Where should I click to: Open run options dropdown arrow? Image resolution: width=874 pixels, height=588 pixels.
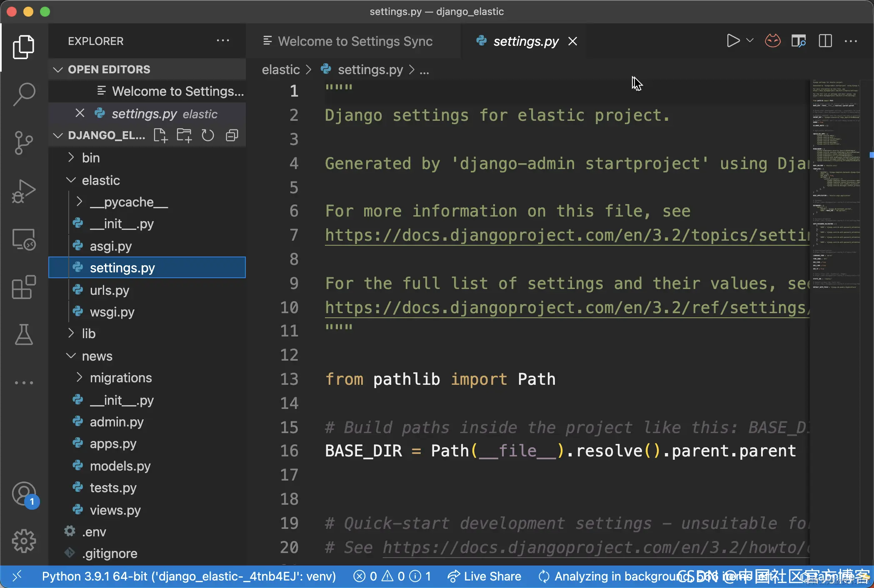click(x=750, y=41)
